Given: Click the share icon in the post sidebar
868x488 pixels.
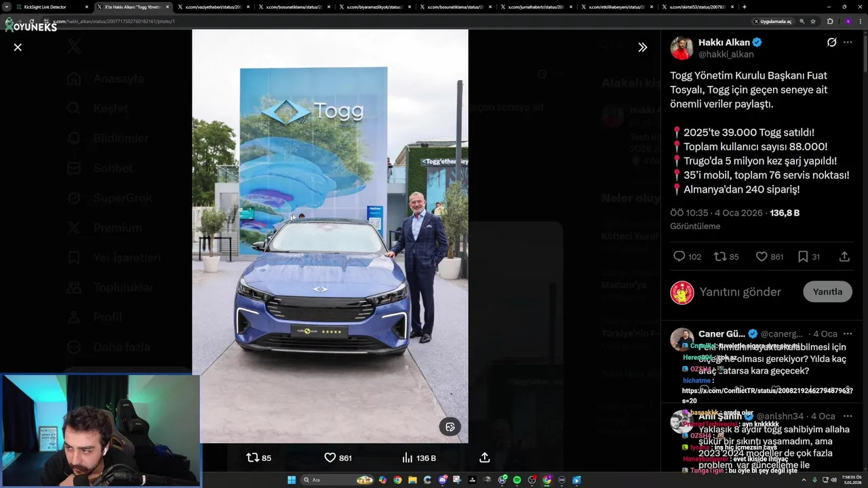Looking at the screenshot, I should point(844,257).
